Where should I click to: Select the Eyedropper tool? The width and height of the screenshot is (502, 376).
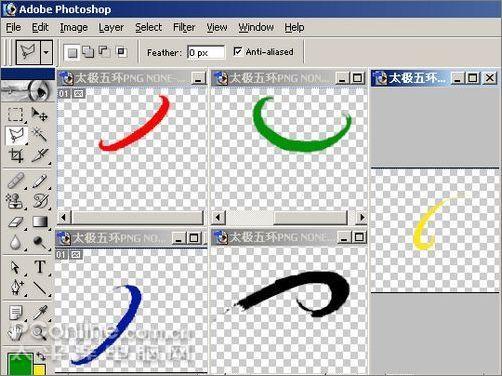pos(40,313)
